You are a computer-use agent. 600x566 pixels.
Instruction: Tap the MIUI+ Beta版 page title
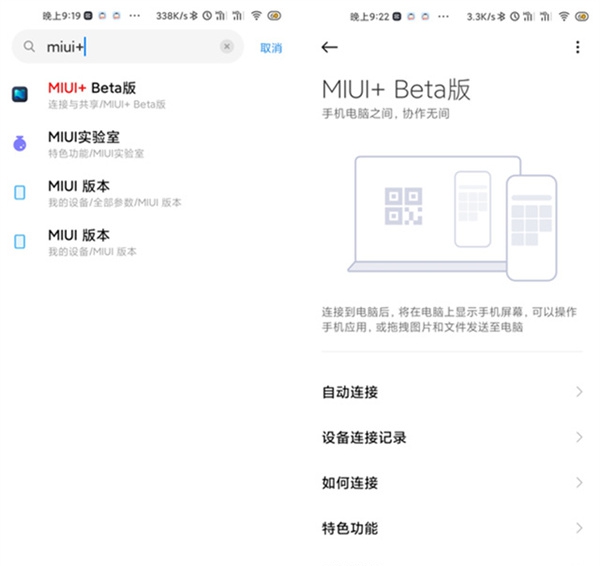(x=396, y=90)
